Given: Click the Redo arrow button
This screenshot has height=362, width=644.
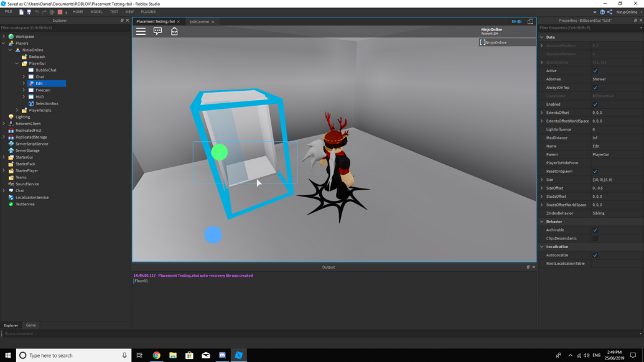Looking at the screenshot, I should coord(45,11).
